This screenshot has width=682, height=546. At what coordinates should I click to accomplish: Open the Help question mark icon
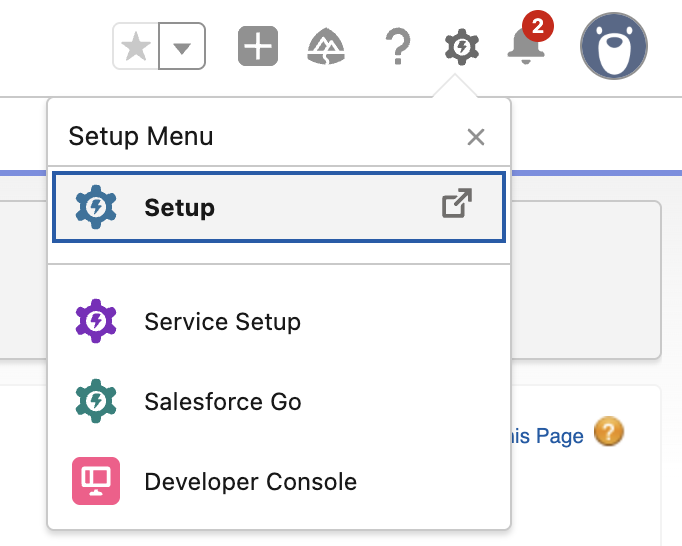(398, 46)
